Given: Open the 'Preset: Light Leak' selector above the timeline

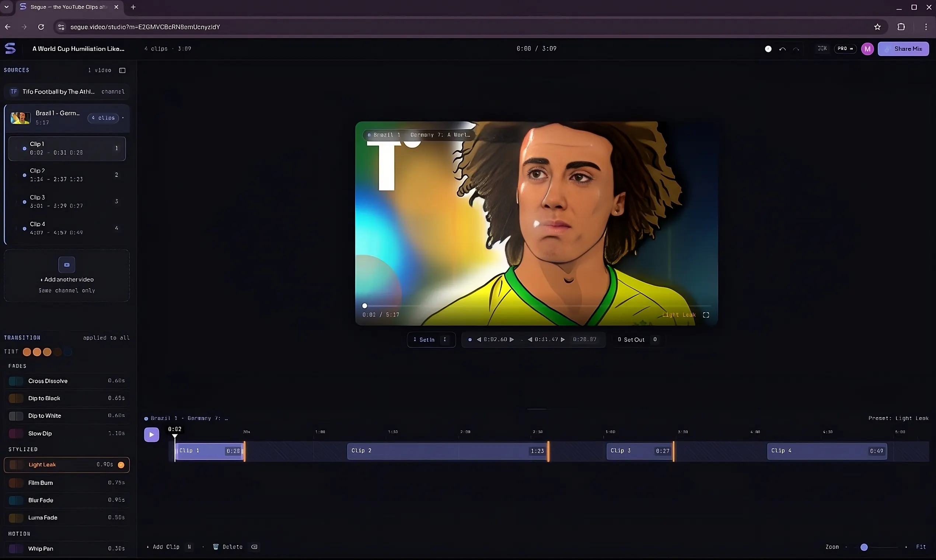Looking at the screenshot, I should tap(898, 418).
